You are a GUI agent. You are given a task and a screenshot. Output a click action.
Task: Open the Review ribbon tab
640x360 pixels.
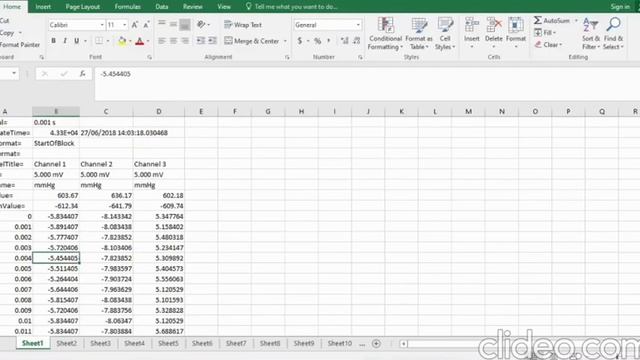coord(193,7)
